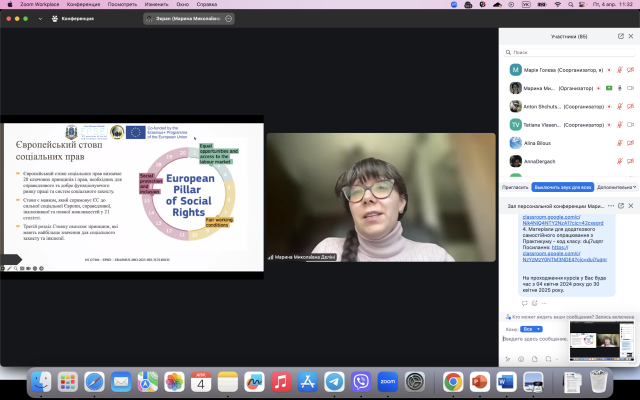This screenshot has width=640, height=400.
Task: Click the microphone icon for Марія Голєва
Action: tap(620, 70)
